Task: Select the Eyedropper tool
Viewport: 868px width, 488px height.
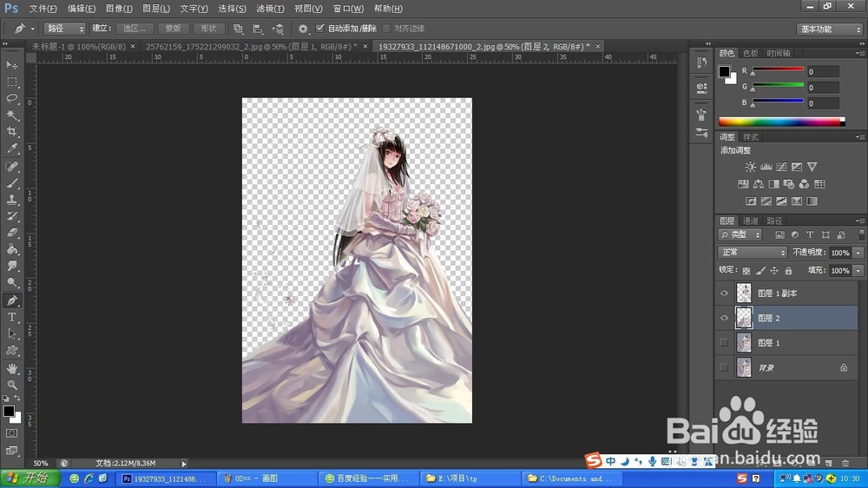Action: [x=11, y=148]
